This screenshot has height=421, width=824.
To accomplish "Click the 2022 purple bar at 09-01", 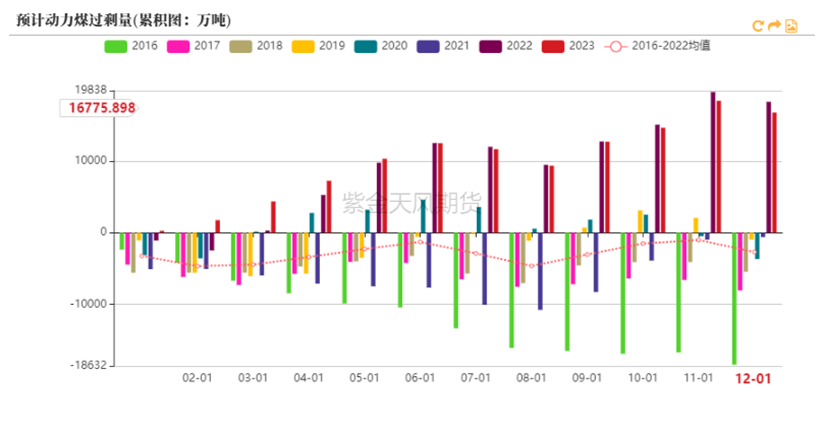I will coord(601,187).
